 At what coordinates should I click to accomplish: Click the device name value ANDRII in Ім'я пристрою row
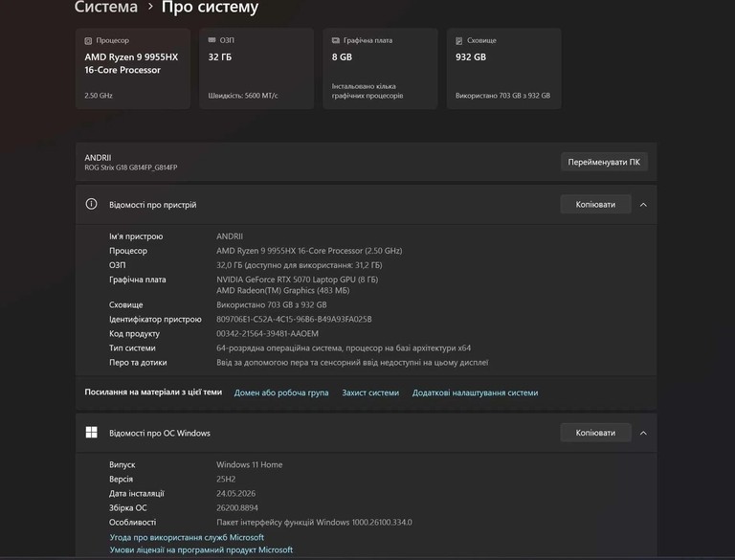(230, 236)
